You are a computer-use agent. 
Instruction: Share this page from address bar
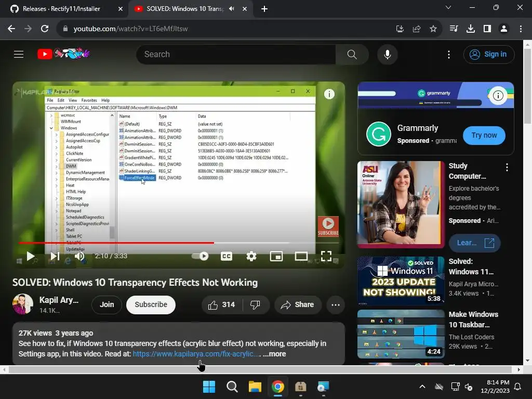click(x=416, y=29)
